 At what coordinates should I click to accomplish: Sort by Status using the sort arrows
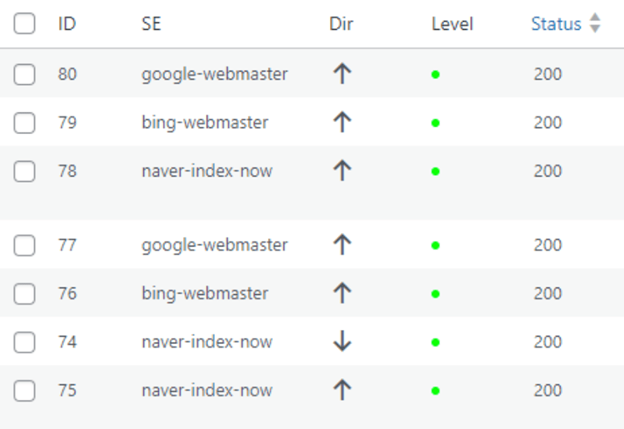(595, 23)
